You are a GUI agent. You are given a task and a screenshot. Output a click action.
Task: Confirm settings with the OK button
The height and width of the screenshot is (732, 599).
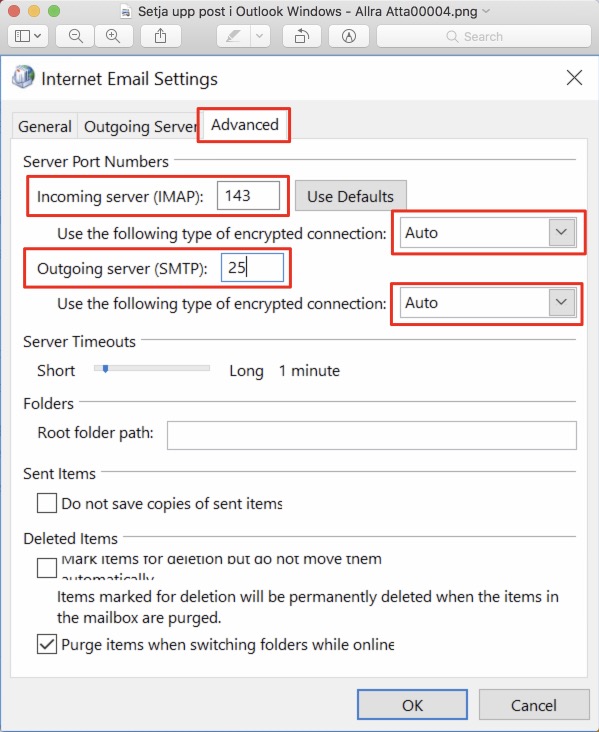click(x=412, y=704)
